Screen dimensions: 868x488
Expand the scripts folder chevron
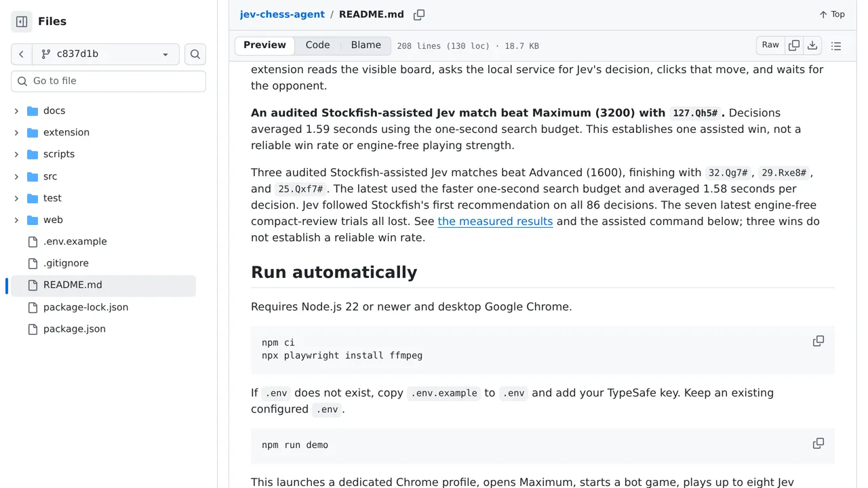16,154
